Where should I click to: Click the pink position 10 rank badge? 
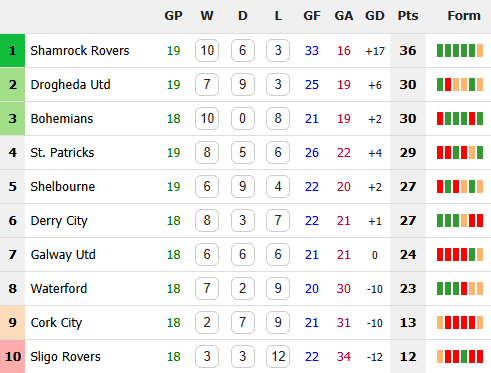(12, 357)
